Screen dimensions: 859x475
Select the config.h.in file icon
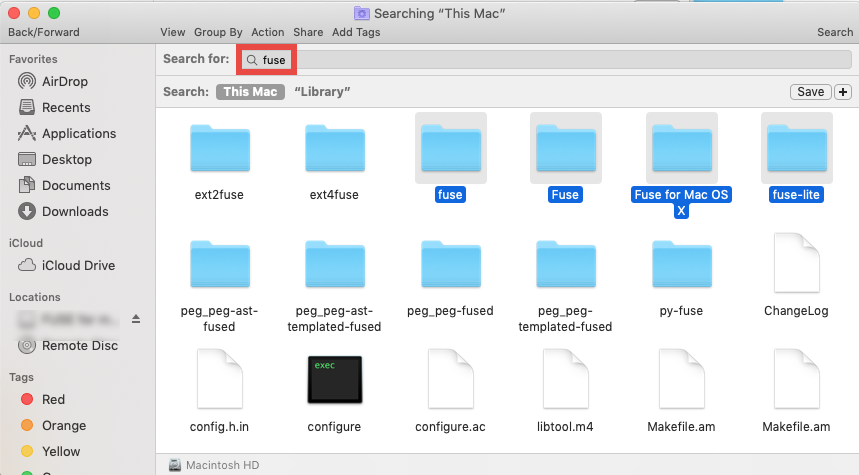pyautogui.click(x=220, y=379)
